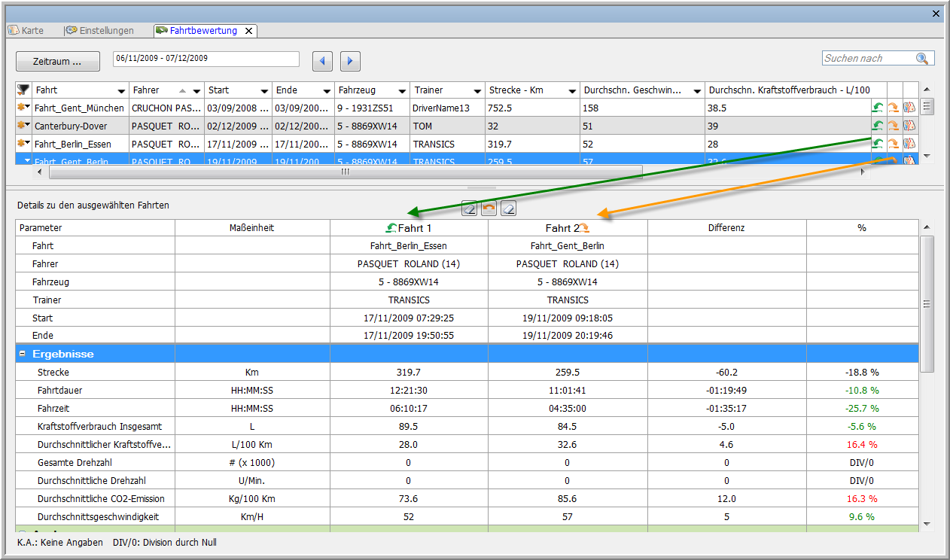The height and width of the screenshot is (560, 950).
Task: Click the search magnifier icon
Action: [922, 58]
